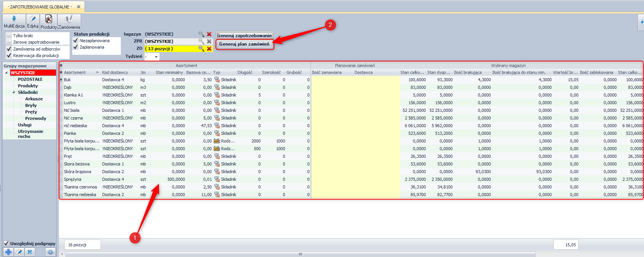Click the Zamówienia toolbar icon
Screen dimensions: 644x257
point(69,22)
